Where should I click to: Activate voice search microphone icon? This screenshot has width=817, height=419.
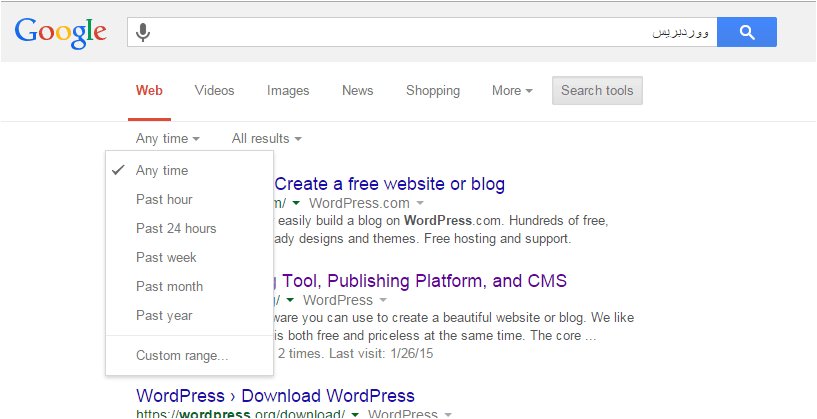click(143, 33)
